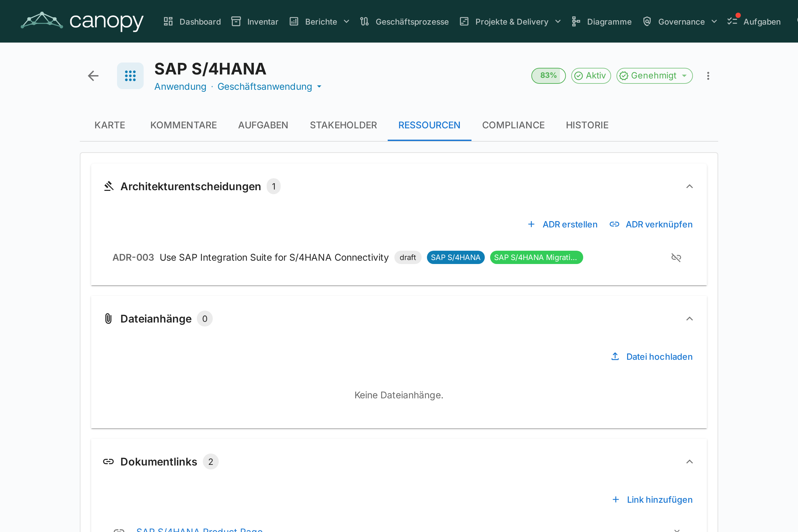The width and height of the screenshot is (798, 532).
Task: Click the ADR erstellen button
Action: coord(563,224)
